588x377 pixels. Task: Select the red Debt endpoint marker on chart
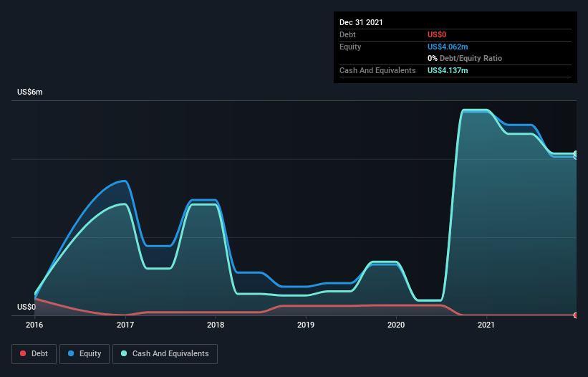tap(576, 315)
